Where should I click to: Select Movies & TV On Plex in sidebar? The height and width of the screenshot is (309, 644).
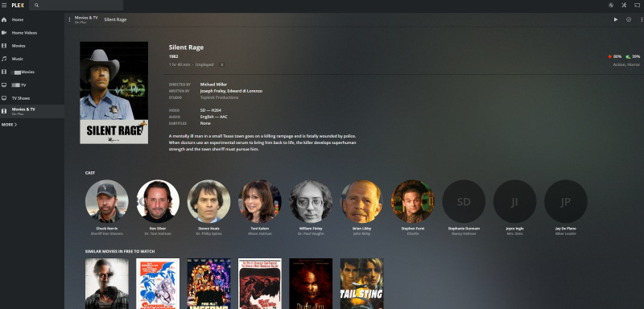pos(32,111)
